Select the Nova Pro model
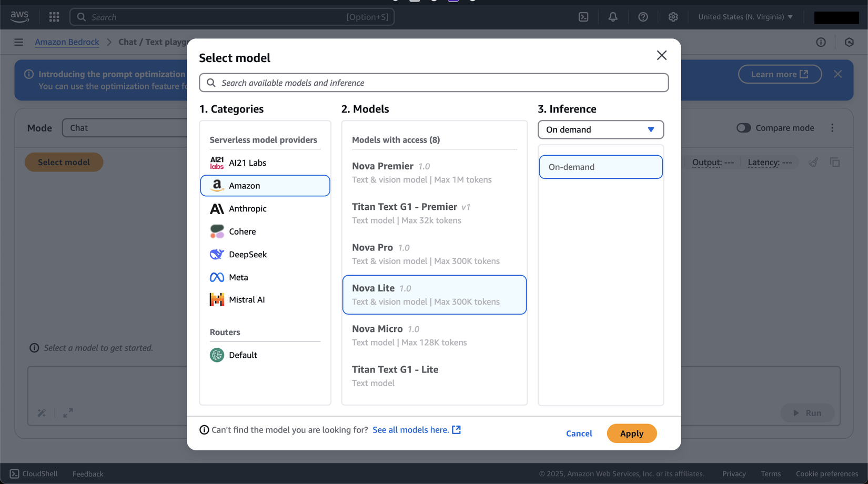 434,254
